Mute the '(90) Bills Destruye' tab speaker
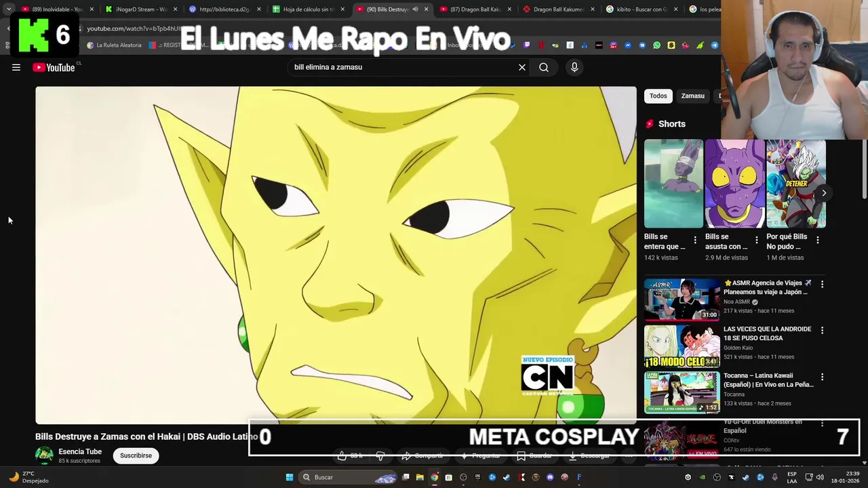868x488 pixels. click(x=415, y=9)
